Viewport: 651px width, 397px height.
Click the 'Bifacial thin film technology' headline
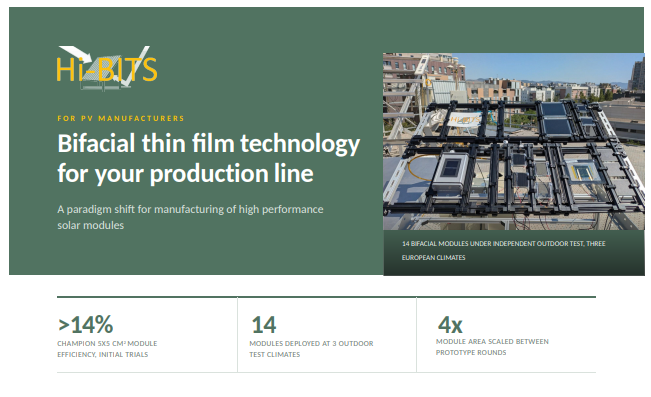pyautogui.click(x=209, y=144)
